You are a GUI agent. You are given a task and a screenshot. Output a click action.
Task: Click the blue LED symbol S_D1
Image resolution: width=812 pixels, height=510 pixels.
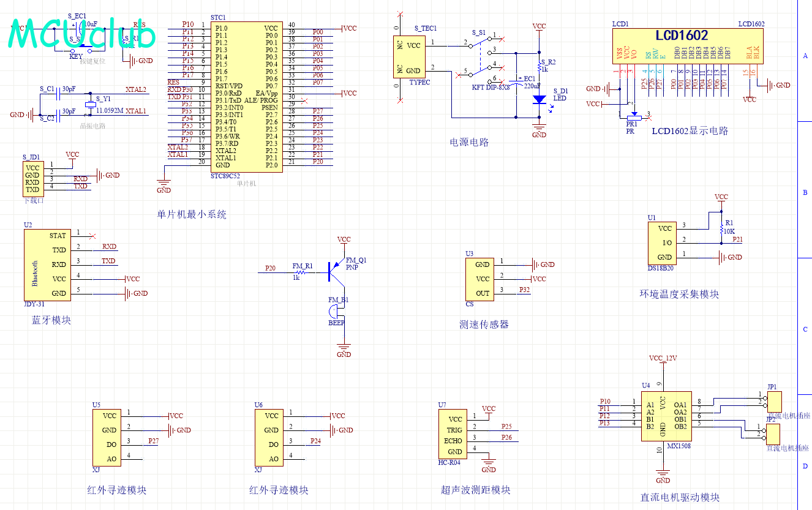click(x=539, y=99)
